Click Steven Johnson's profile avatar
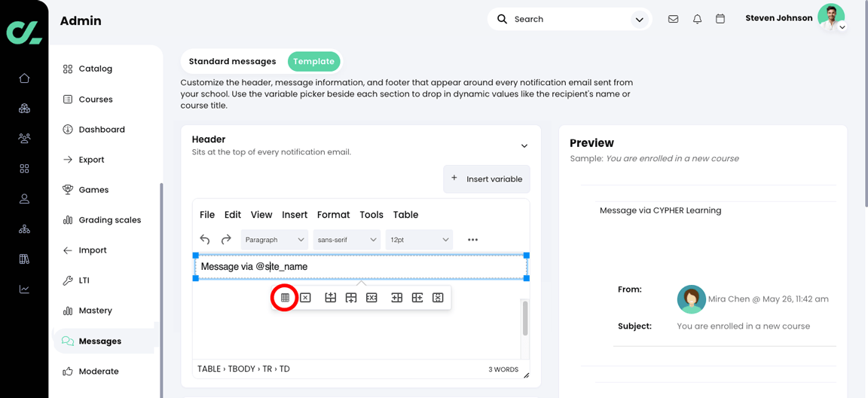Screen dimensions: 868x398 (x=830, y=17)
